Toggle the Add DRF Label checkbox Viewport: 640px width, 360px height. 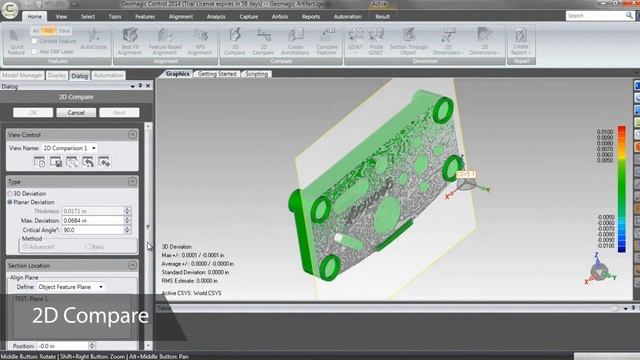34,51
